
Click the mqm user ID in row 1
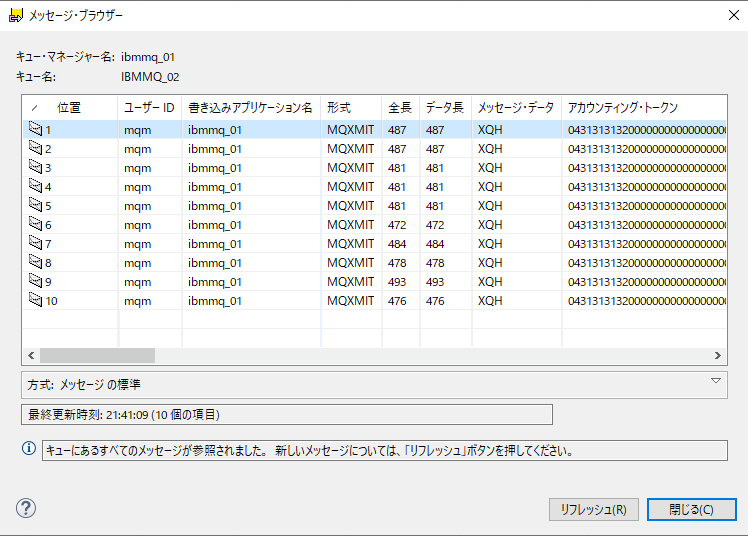pos(137,130)
